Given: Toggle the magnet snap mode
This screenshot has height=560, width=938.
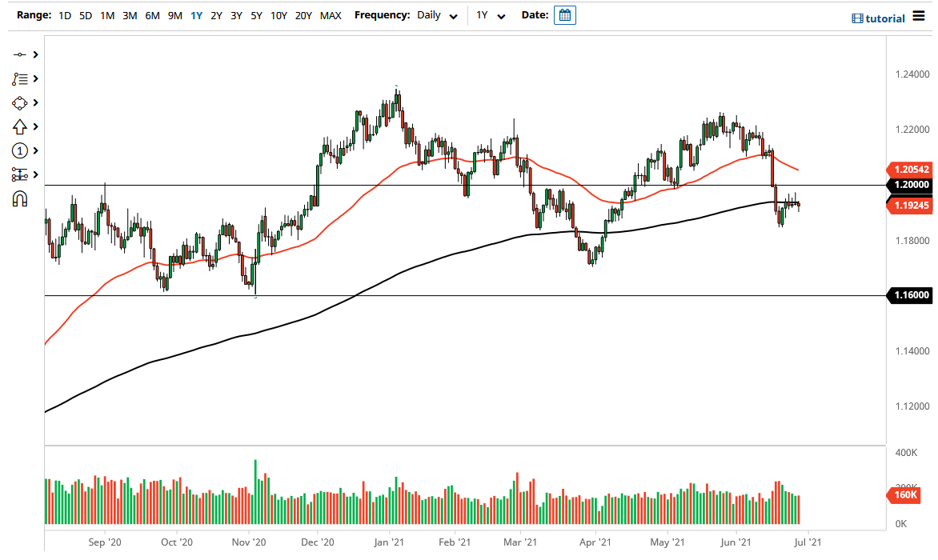Looking at the screenshot, I should pyautogui.click(x=20, y=198).
